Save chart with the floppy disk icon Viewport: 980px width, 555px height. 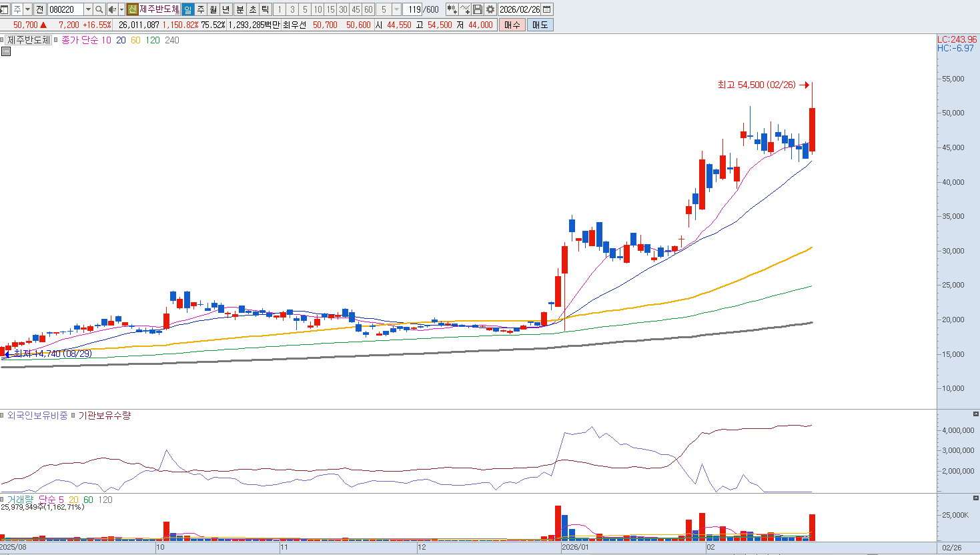click(x=478, y=9)
